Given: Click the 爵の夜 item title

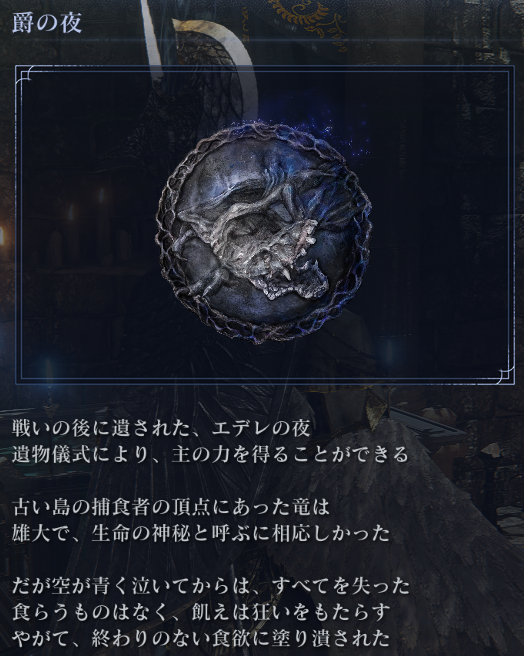Looking at the screenshot, I should 47,23.
